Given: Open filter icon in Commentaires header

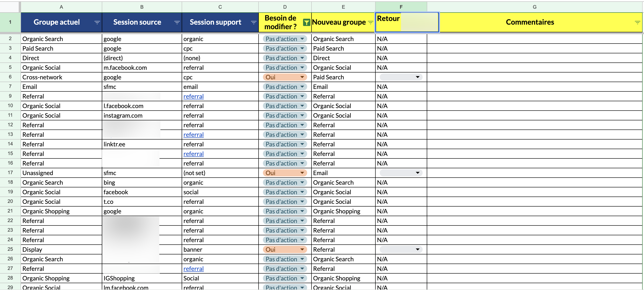Looking at the screenshot, I should click(637, 23).
